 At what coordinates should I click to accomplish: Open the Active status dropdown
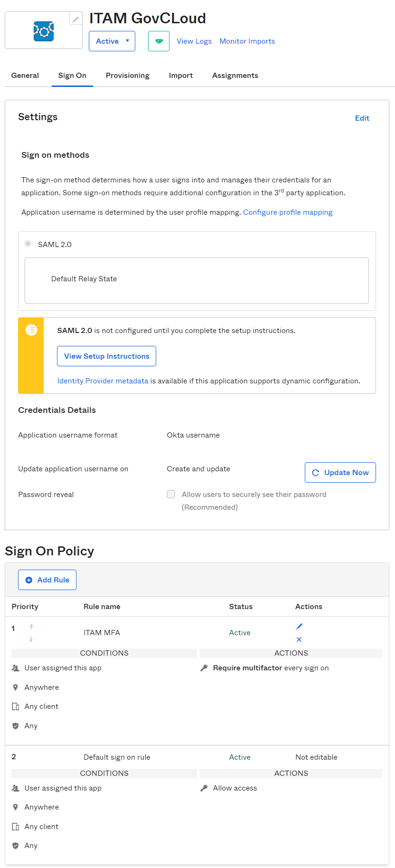[112, 41]
